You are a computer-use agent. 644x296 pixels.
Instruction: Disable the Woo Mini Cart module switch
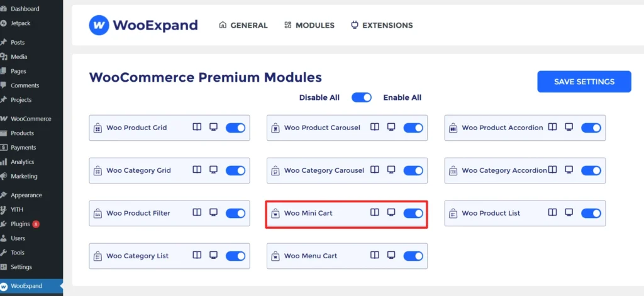coord(413,214)
